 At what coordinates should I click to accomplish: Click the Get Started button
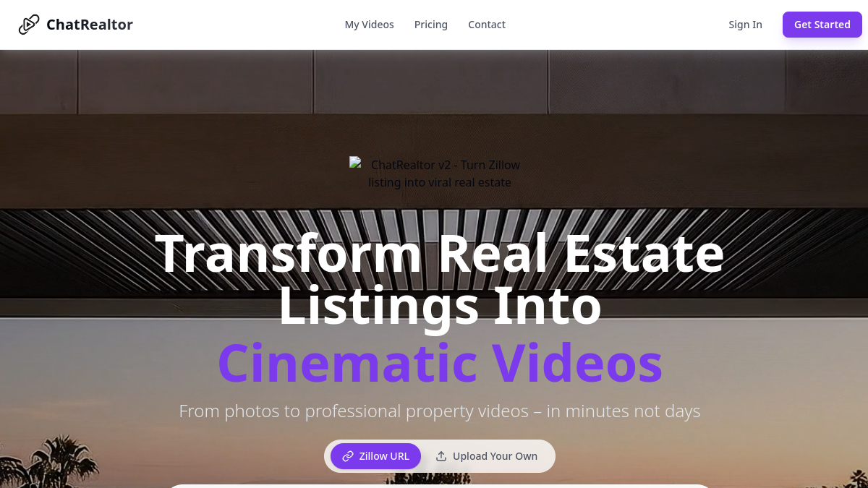822,25
